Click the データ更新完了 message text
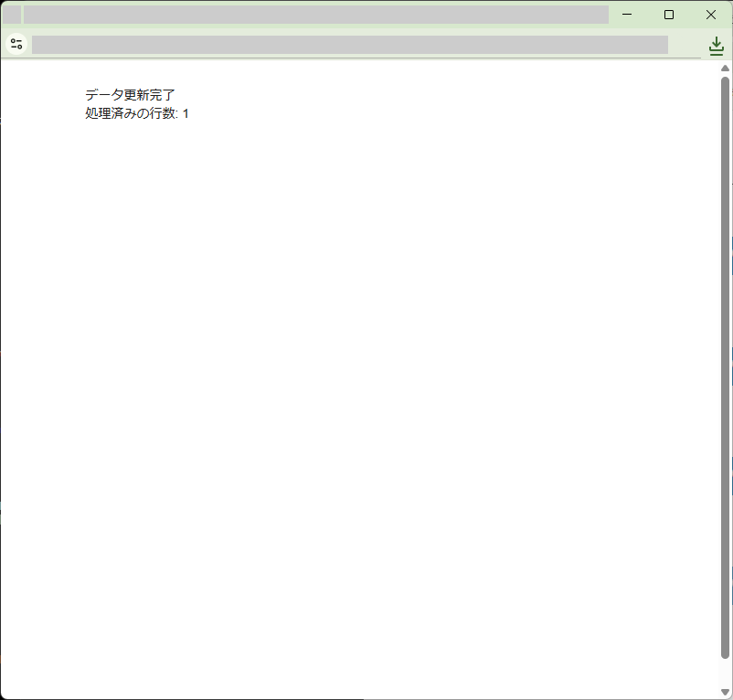Screen dimensions: 733x700 [129, 95]
